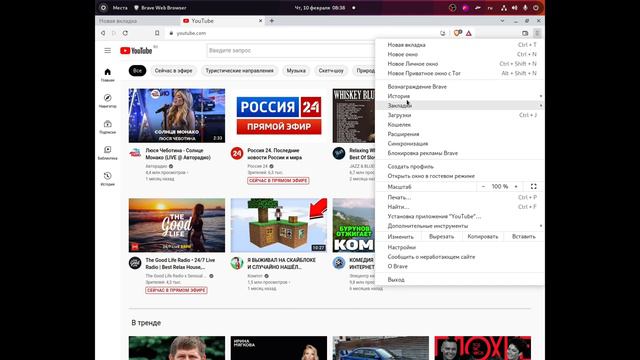Choose Print menu entry

(460, 198)
